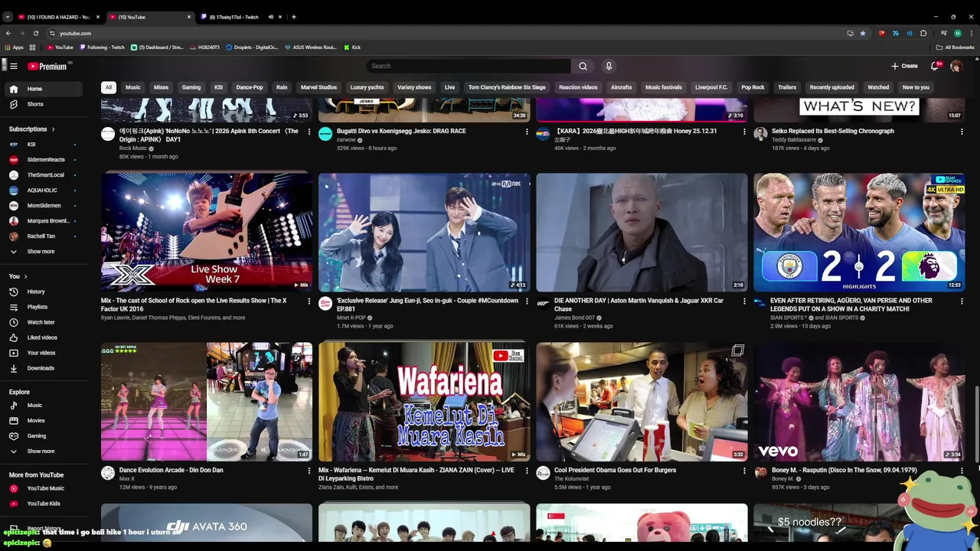Screen dimensions: 980x551
Task: Select the Dance-Pop filter chip
Action: [x=250, y=87]
